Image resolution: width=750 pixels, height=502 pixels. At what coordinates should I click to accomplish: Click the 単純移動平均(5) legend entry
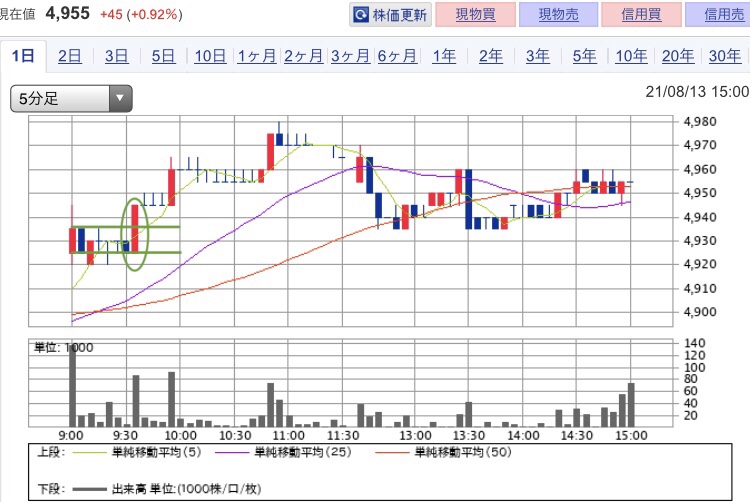click(138, 452)
